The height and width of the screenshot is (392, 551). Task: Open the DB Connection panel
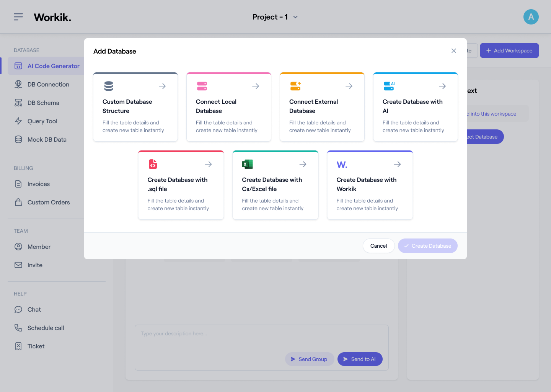pyautogui.click(x=48, y=84)
